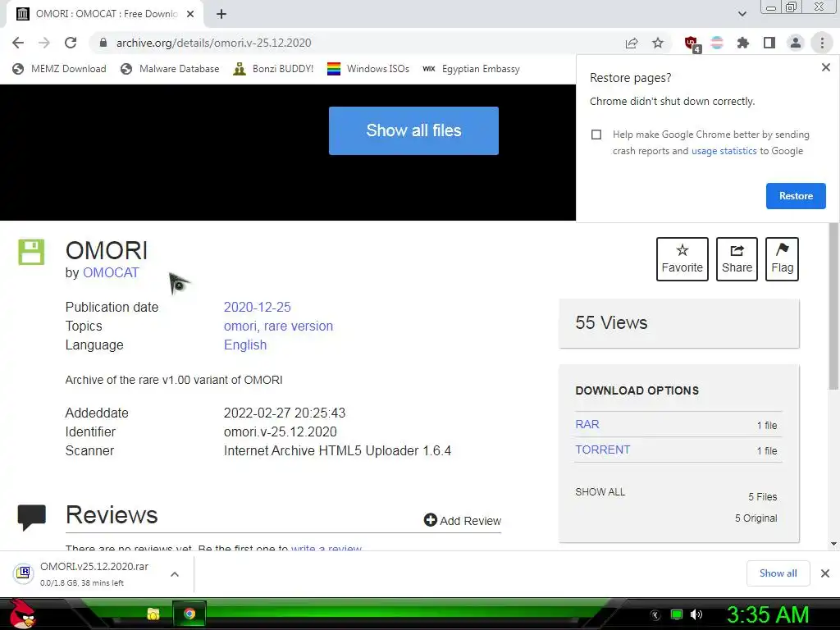Click the Restore button

(796, 196)
